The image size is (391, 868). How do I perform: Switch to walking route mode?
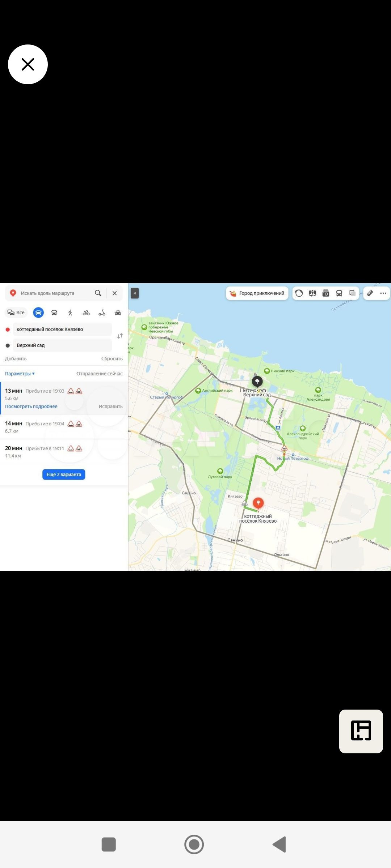pyautogui.click(x=70, y=312)
